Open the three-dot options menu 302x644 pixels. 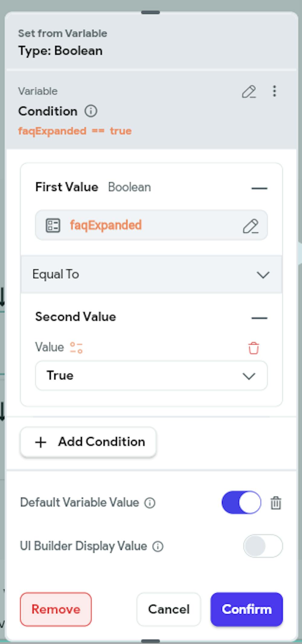click(275, 91)
